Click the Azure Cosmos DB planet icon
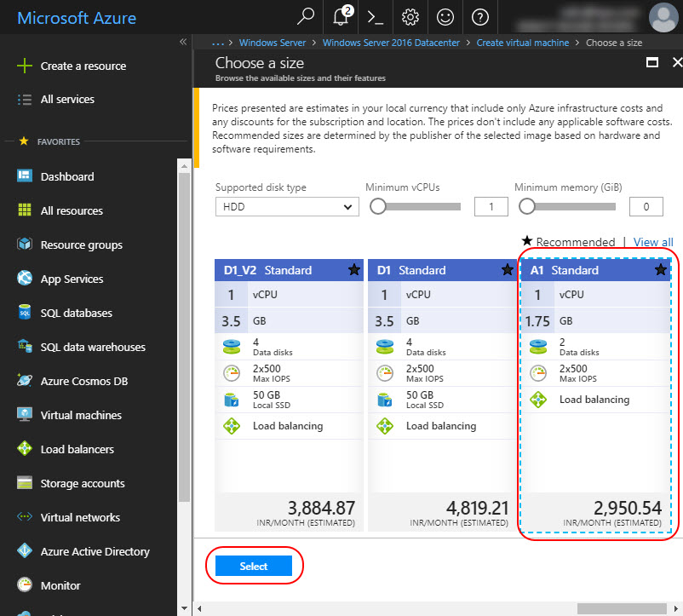 tap(25, 380)
